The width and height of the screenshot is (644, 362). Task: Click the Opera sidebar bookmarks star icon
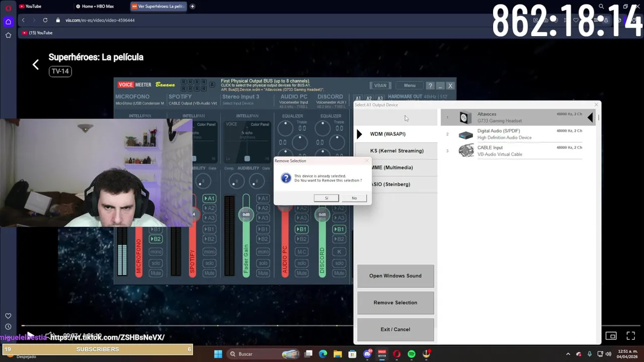8,35
